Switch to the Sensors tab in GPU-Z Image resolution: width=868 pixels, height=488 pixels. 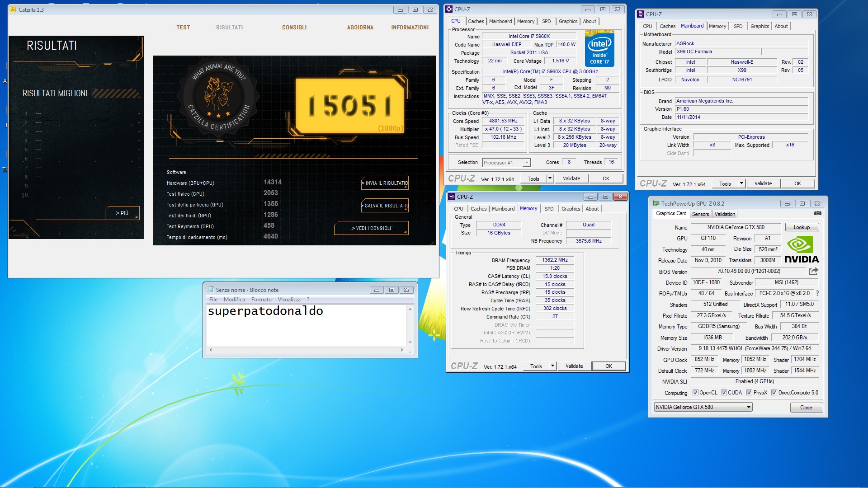coord(701,214)
